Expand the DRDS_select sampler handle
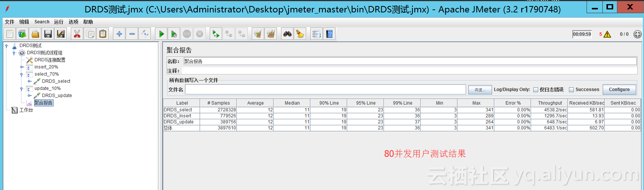Image resolution: width=644 pixels, height=190 pixels. pyautogui.click(x=29, y=82)
